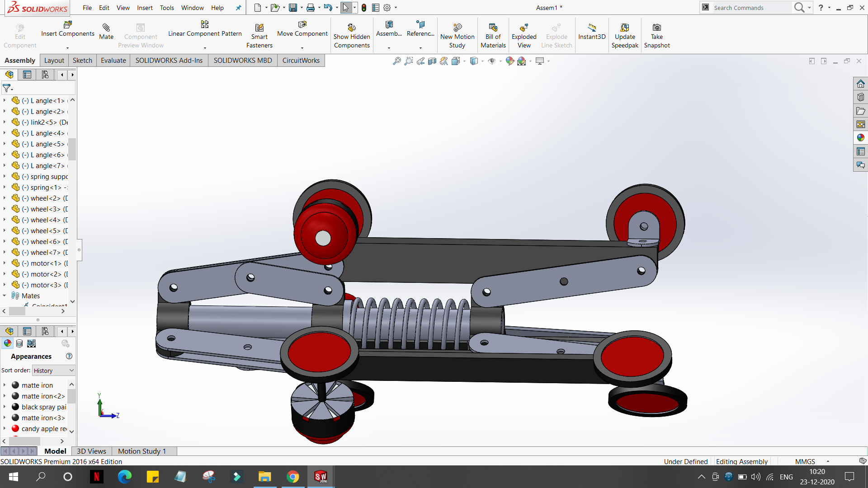Open the FeatureManager filter funnel
This screenshot has height=488, width=868.
[7, 88]
